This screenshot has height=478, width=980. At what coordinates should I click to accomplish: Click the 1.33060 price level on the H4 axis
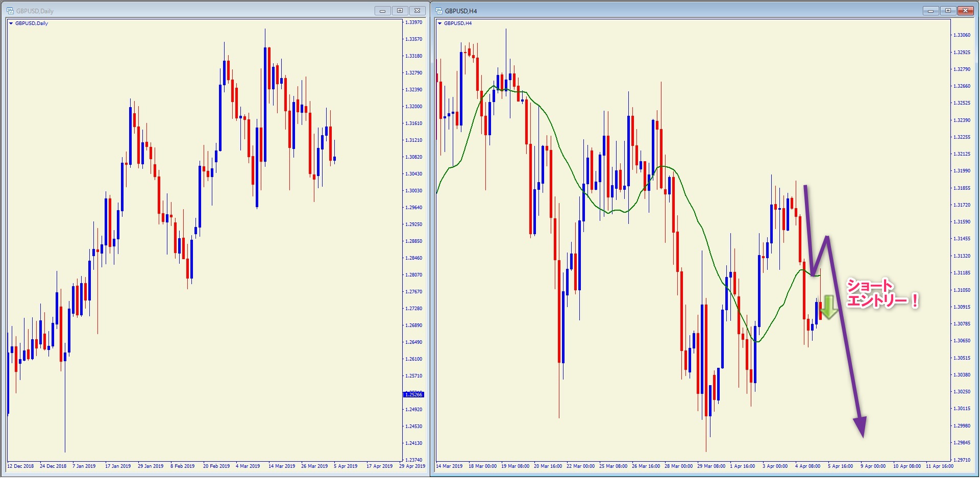click(962, 35)
